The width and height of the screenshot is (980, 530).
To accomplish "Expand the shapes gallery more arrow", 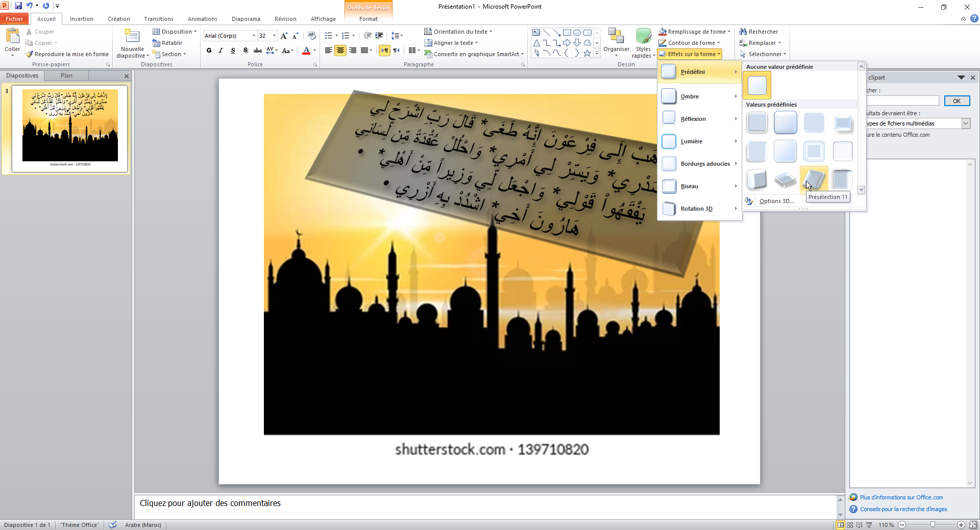I will click(x=597, y=53).
